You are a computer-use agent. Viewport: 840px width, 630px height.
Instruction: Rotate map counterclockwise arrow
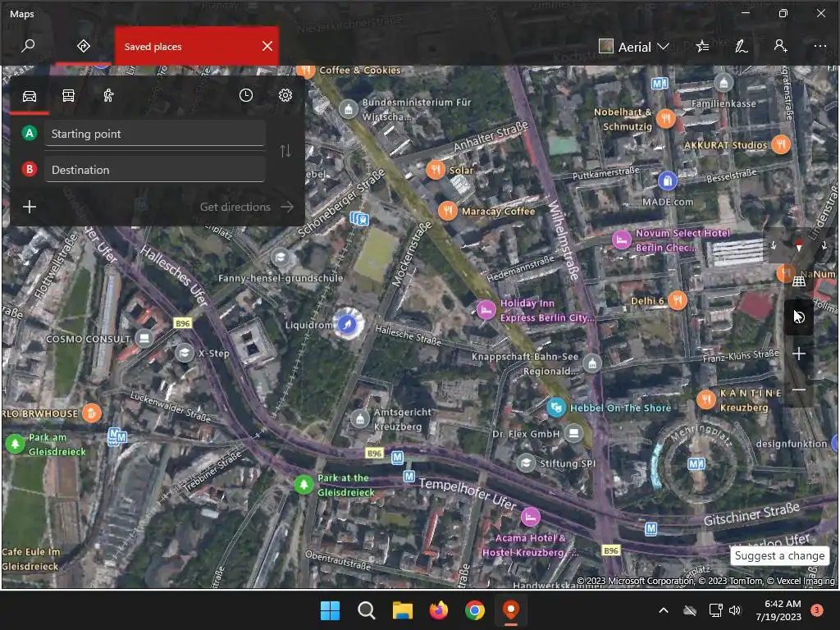pyautogui.click(x=773, y=245)
